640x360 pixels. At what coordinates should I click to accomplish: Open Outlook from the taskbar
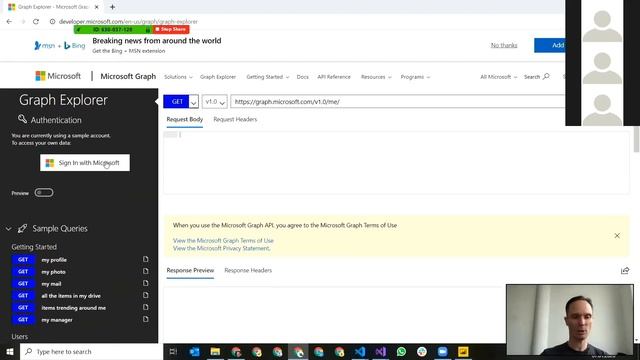tap(194, 351)
